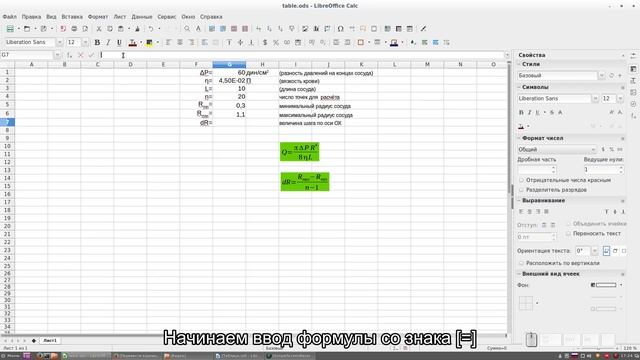Open sidebar Functions deck icon
The height and width of the screenshot is (360, 640).
[x=633, y=116]
